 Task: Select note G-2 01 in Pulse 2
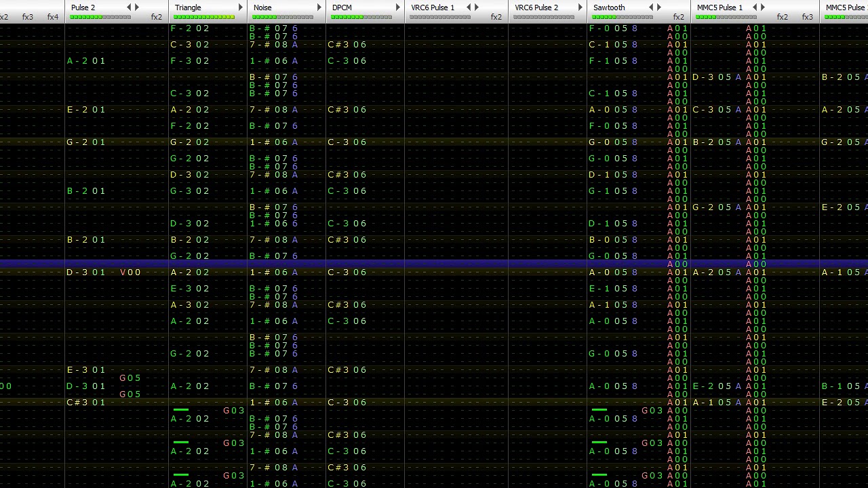(86, 142)
